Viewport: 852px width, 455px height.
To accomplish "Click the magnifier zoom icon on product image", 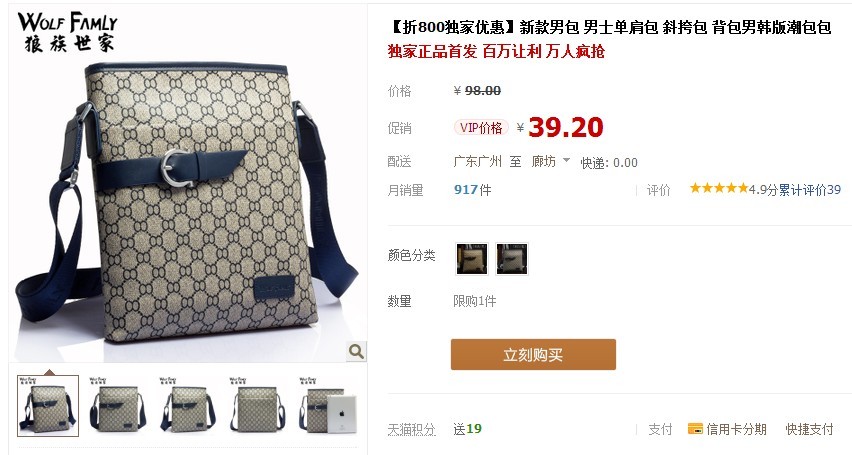I will [x=356, y=351].
